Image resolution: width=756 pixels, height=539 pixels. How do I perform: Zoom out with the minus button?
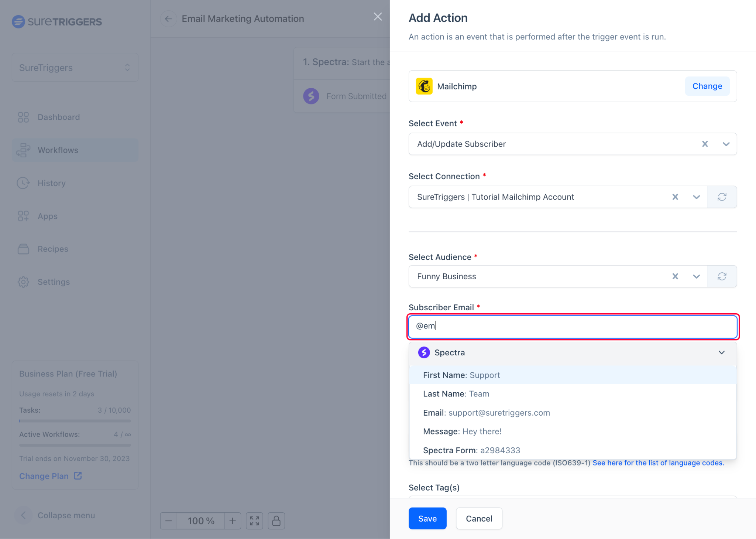(169, 521)
